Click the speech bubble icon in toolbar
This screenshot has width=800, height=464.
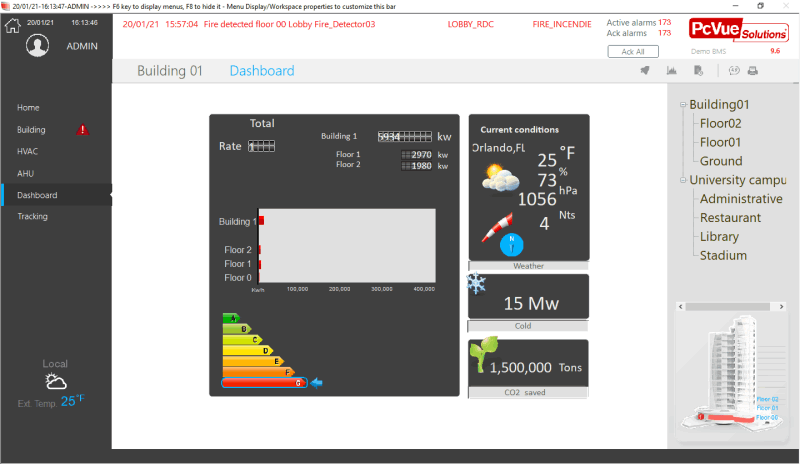coord(733,71)
